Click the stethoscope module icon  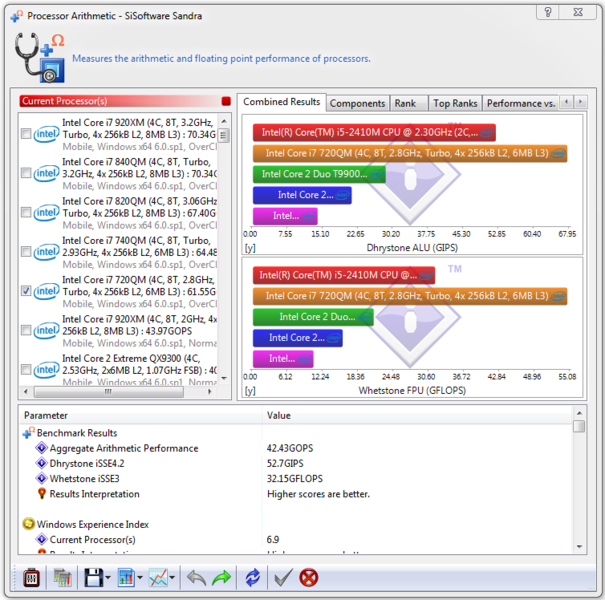coord(40,58)
